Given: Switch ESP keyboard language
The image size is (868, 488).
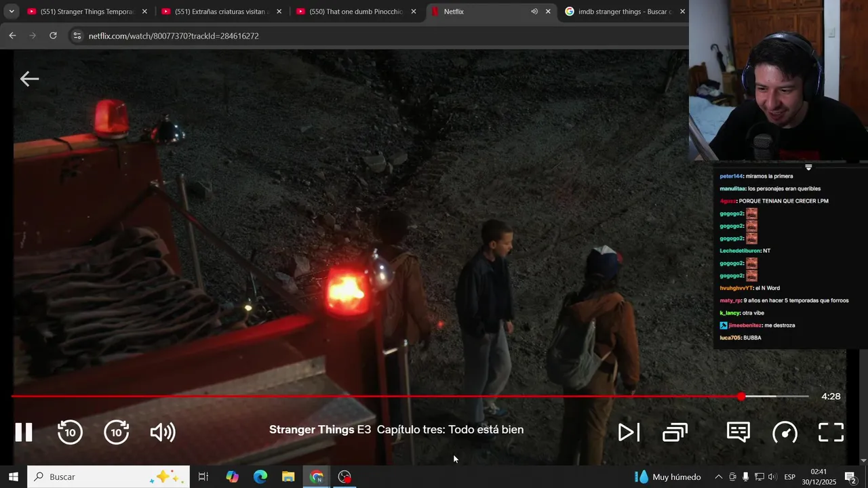Looking at the screenshot, I should (789, 476).
